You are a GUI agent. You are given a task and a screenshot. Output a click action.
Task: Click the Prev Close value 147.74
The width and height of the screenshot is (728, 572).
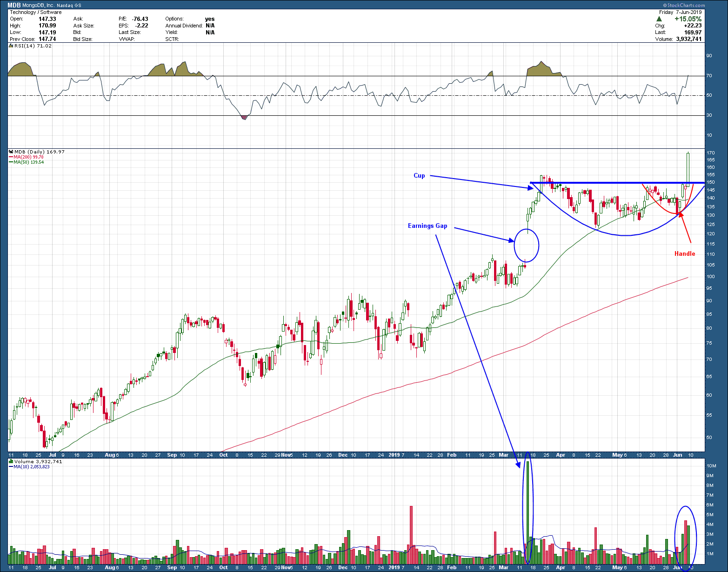point(47,40)
